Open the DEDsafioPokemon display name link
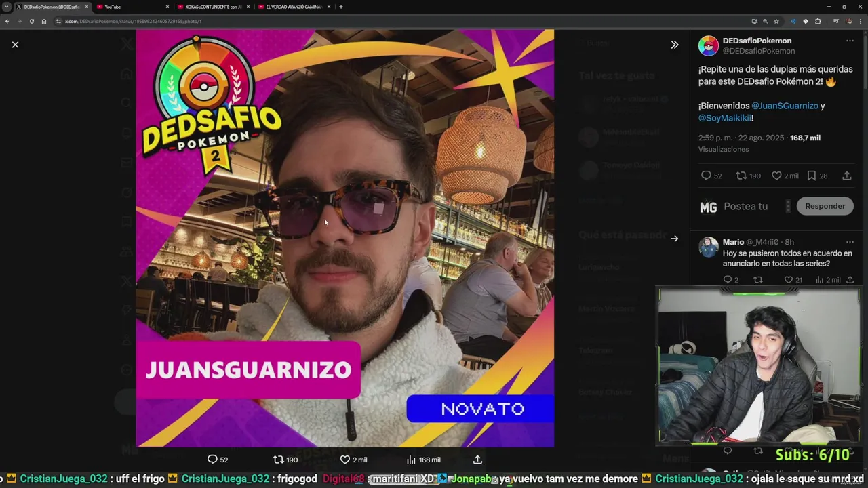Screen dimensions: 868x488 coord(757,41)
